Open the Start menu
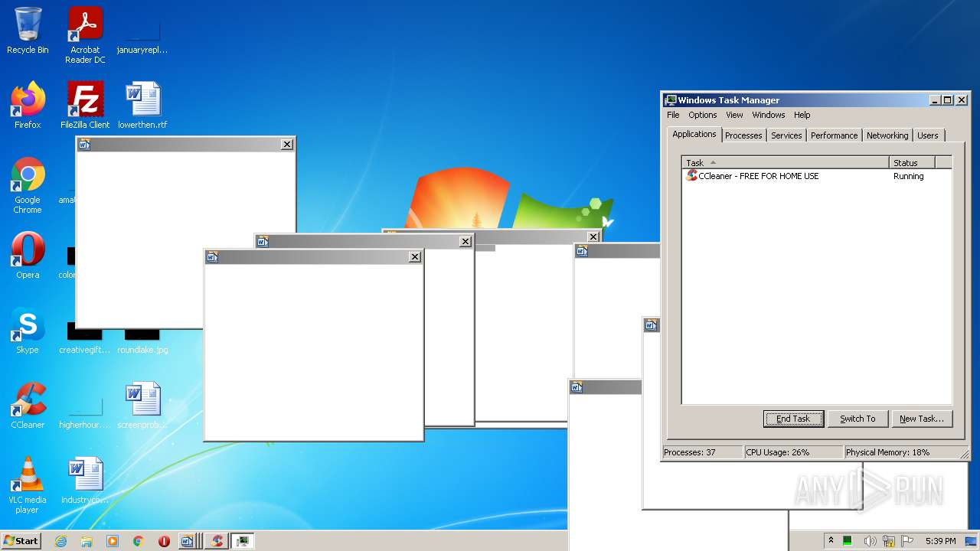The height and width of the screenshot is (551, 980). [x=21, y=541]
